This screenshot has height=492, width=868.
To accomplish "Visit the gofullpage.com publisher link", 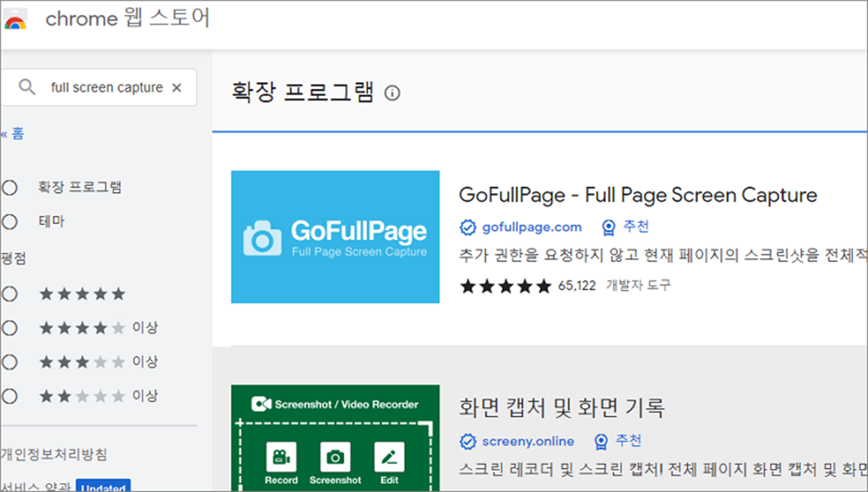I will (x=531, y=227).
